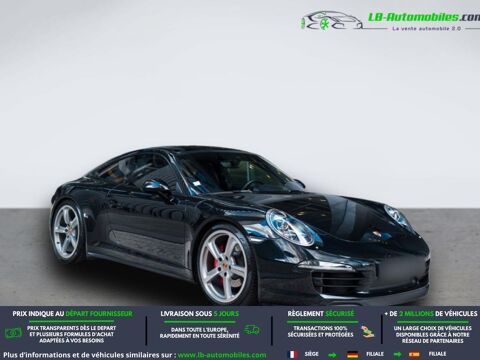Click the green delivery truck icon
480x360 pixels.
pyautogui.click(x=252, y=330)
